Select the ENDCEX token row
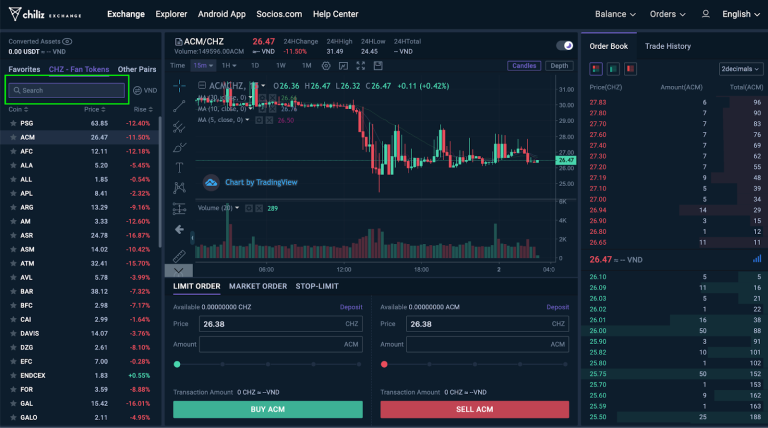This screenshot has height=428, width=768. click(x=79, y=376)
